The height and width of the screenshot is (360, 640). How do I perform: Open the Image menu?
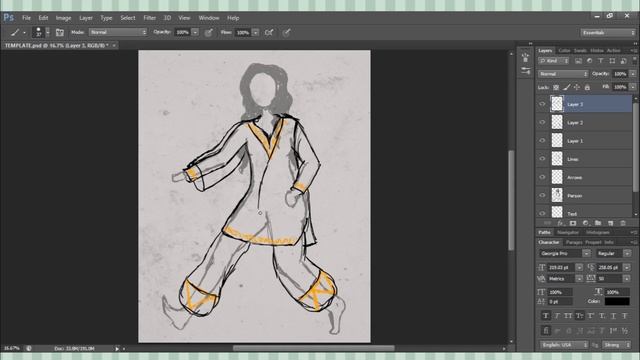(63, 18)
